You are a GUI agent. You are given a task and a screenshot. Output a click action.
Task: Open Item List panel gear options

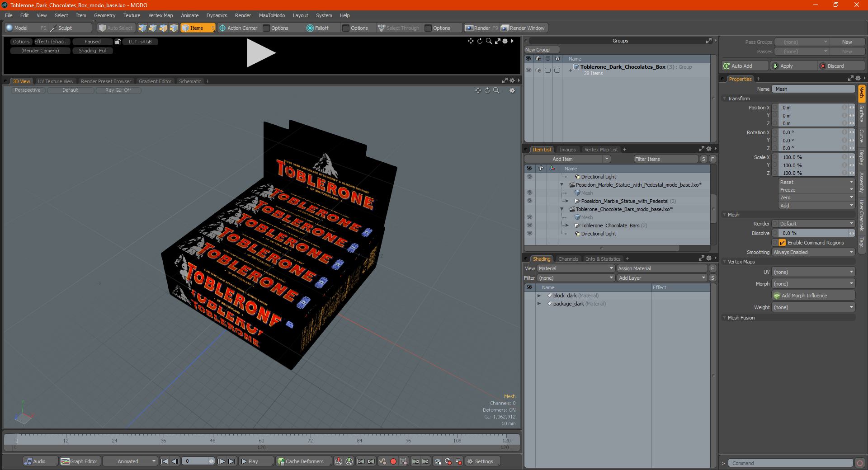click(x=709, y=149)
